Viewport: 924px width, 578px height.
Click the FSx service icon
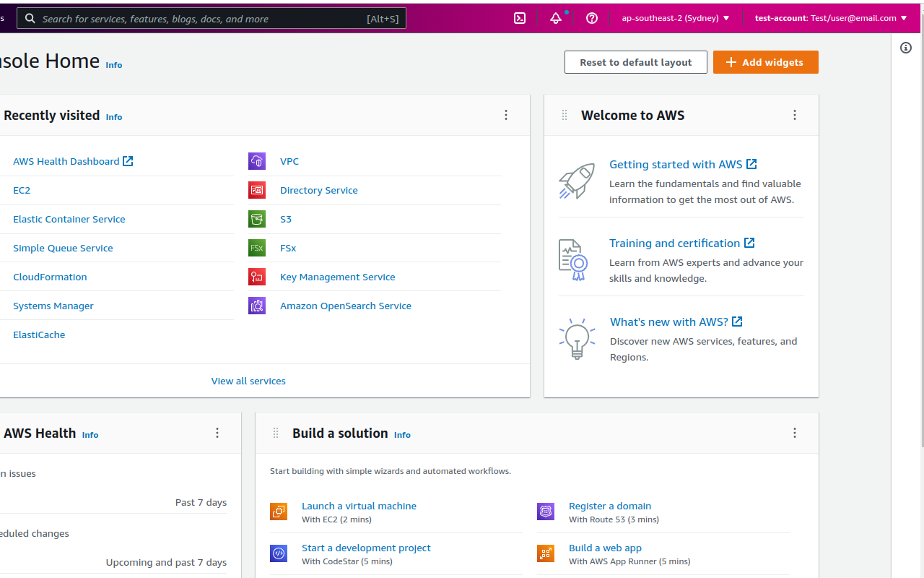257,248
